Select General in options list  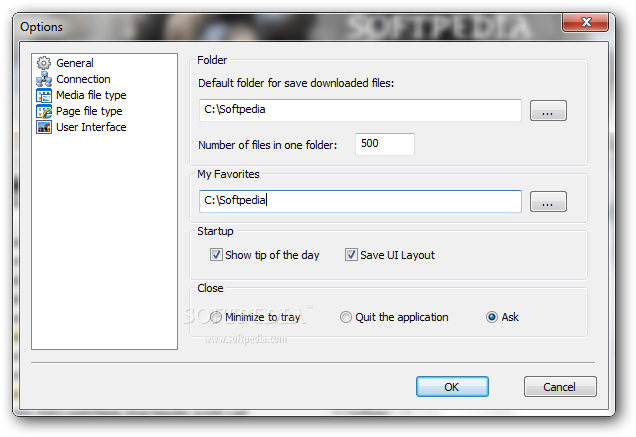point(75,63)
